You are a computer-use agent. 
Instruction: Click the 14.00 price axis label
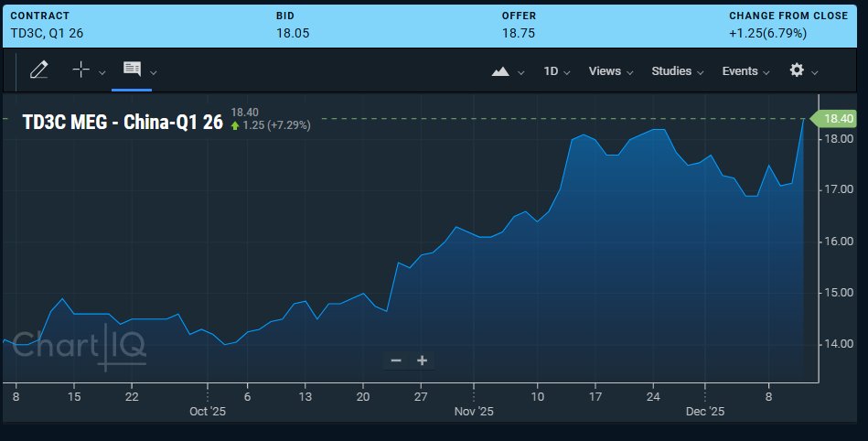839,344
